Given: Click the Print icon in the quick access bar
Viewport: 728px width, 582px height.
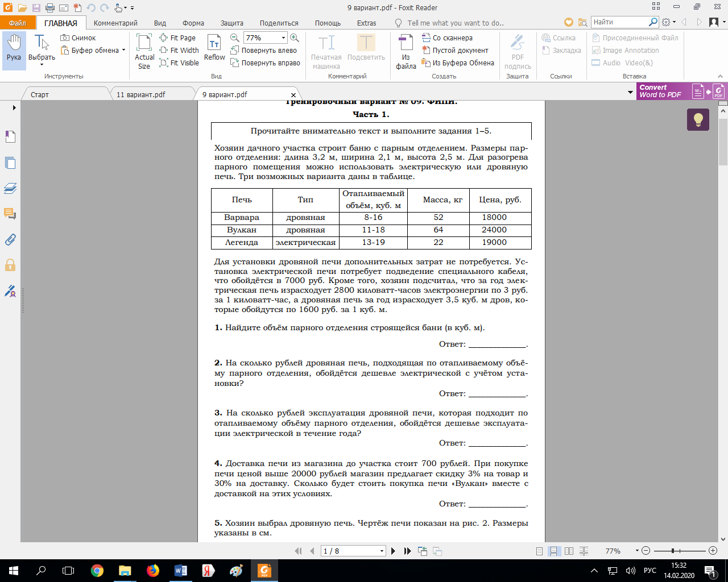Looking at the screenshot, I should pyautogui.click(x=50, y=8).
